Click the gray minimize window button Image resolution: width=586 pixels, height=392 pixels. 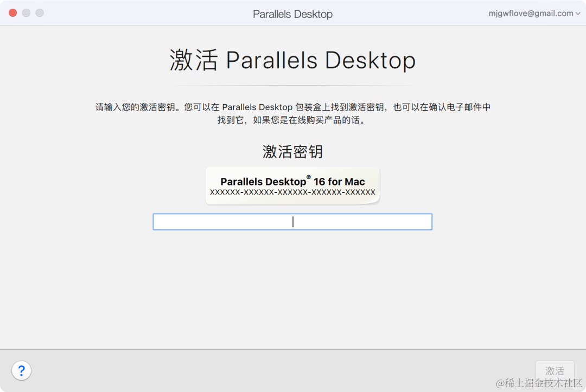click(26, 12)
